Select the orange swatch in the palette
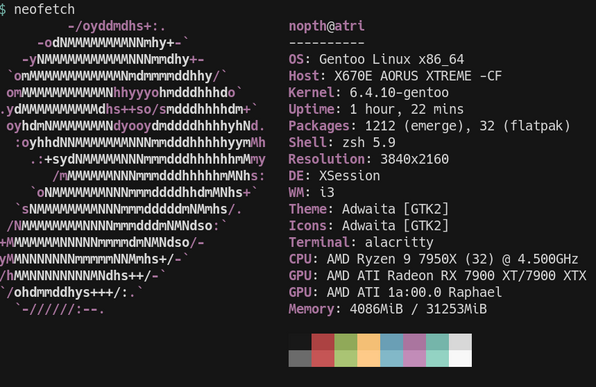The width and height of the screenshot is (596, 387). pyautogui.click(x=369, y=342)
